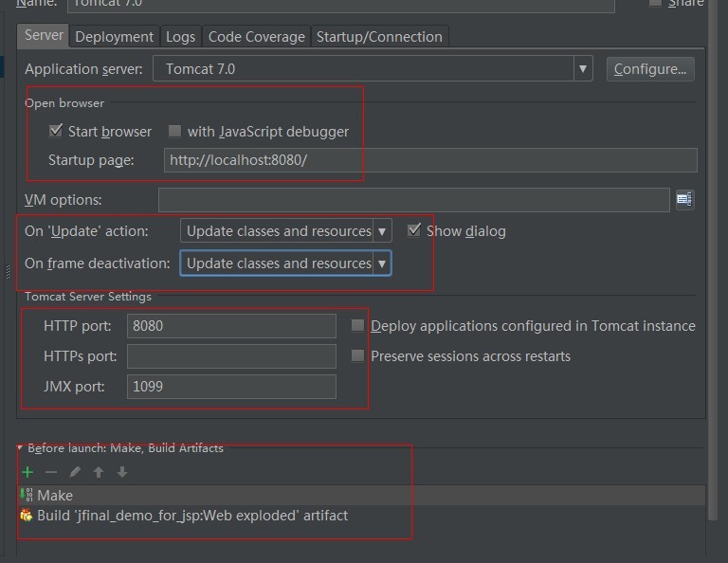728x563 pixels.
Task: Switch to the Server tab
Action: 44,35
